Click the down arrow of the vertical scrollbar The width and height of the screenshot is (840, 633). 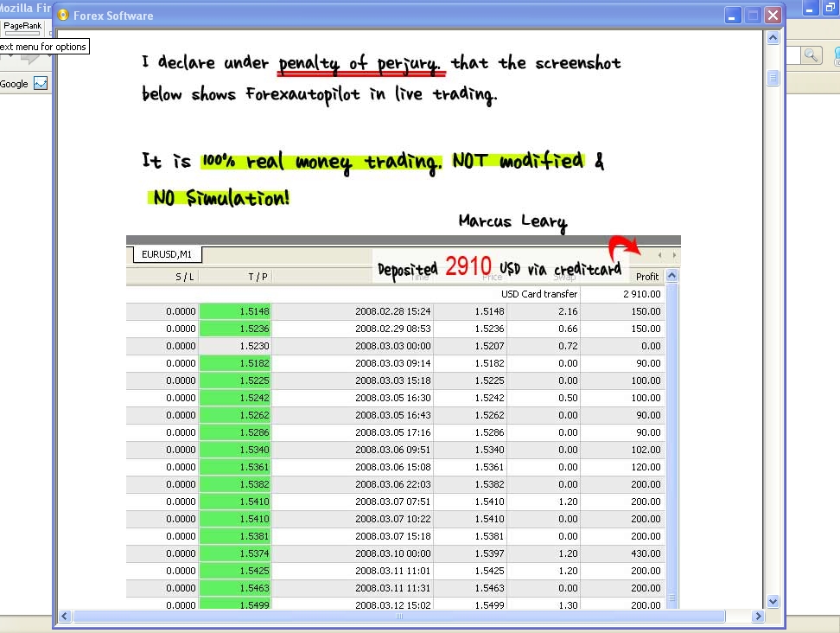773,601
